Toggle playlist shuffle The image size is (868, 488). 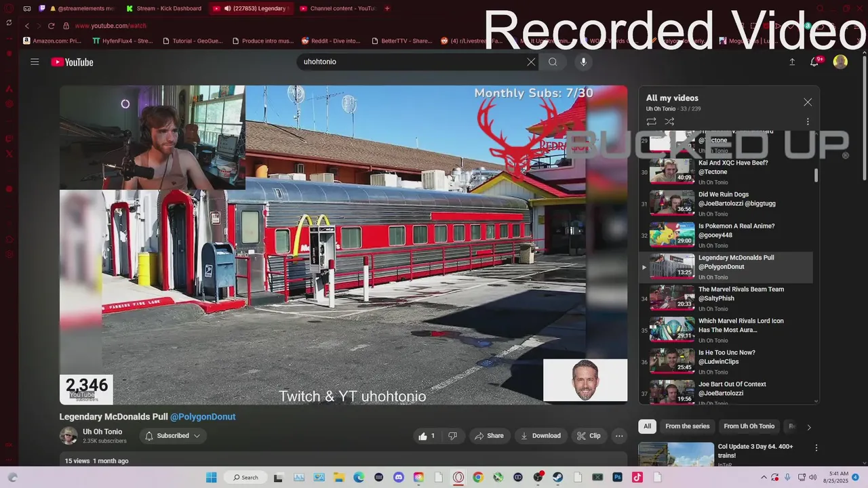(669, 122)
